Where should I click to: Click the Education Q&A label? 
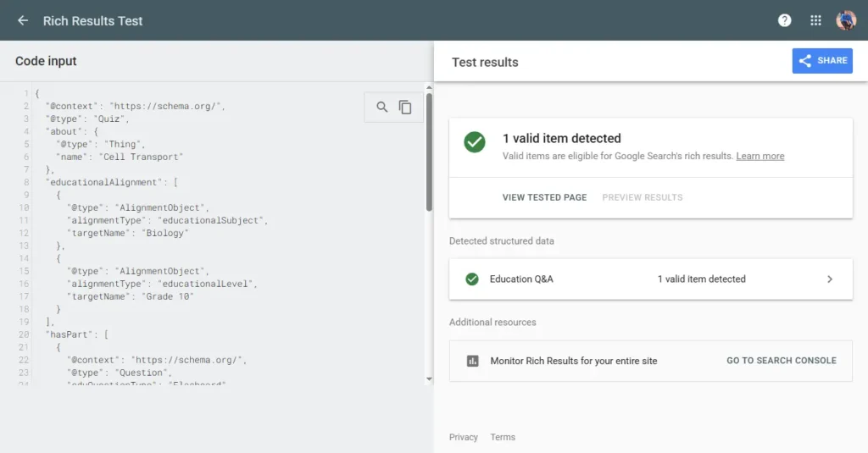pos(521,279)
